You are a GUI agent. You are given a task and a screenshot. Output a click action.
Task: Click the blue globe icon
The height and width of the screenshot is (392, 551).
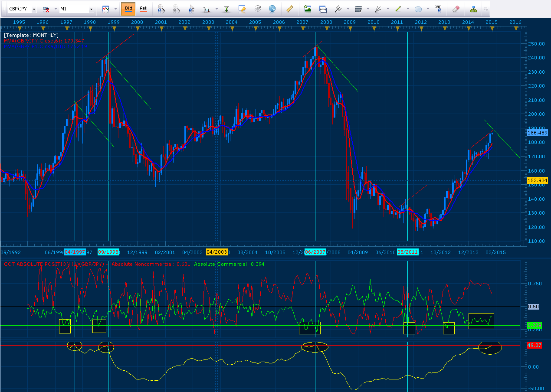click(272, 9)
